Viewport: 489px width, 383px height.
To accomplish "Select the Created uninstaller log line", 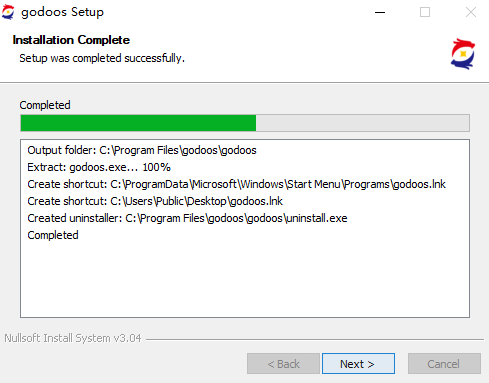I will point(187,218).
